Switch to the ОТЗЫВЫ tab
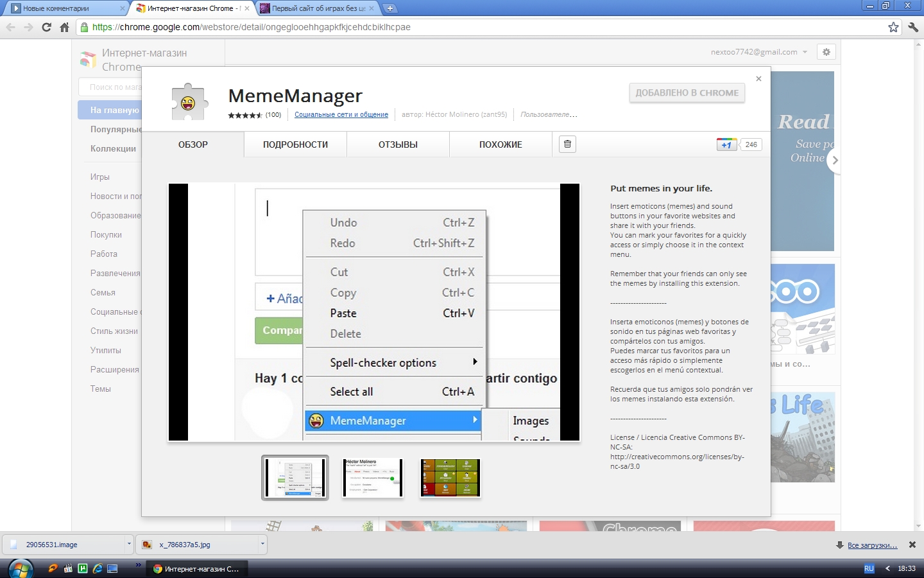The image size is (924, 578). (x=398, y=144)
